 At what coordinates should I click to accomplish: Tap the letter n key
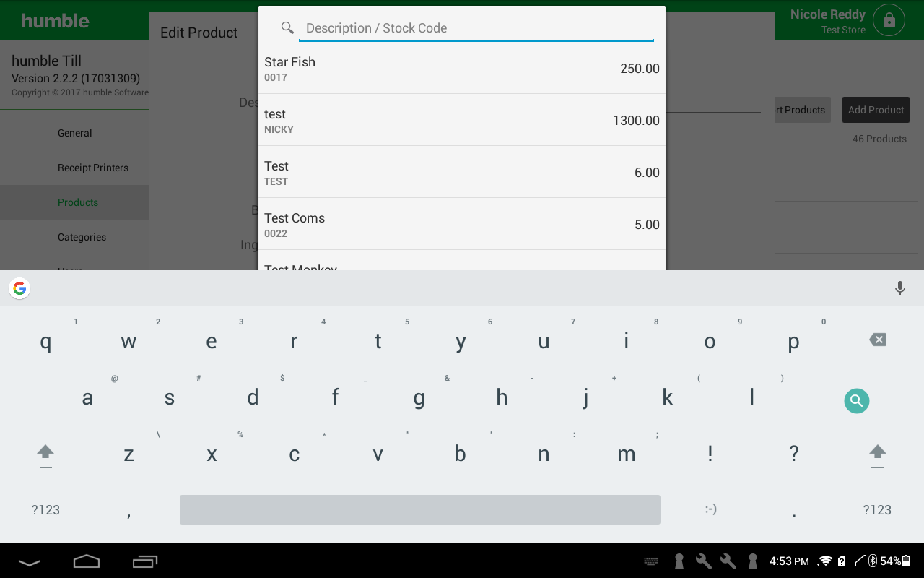tap(544, 454)
